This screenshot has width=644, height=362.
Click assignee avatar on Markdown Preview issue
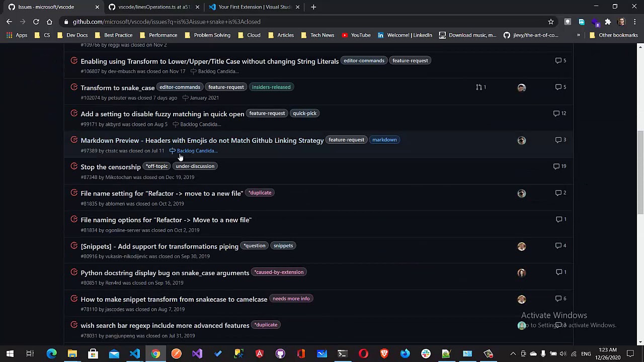tap(522, 140)
